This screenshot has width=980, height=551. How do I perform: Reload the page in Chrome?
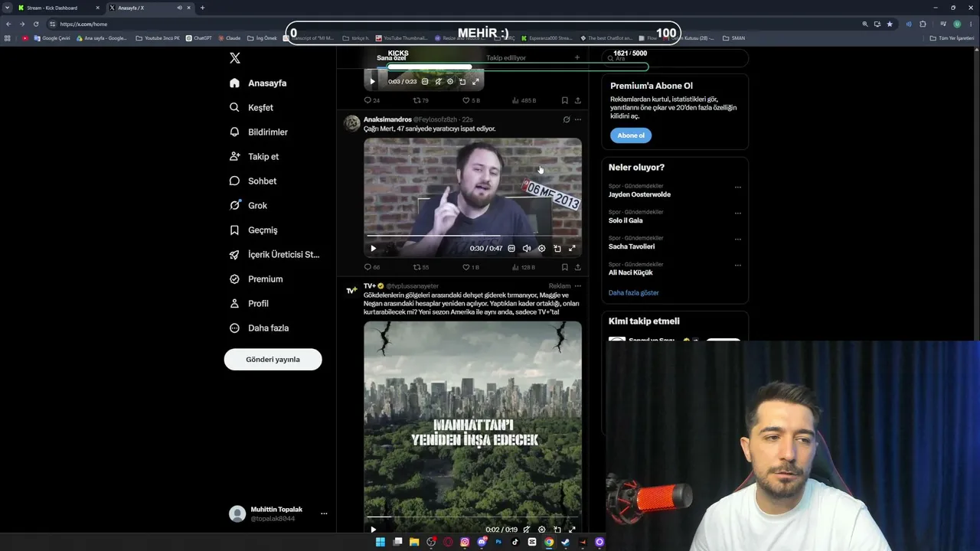pyautogui.click(x=35, y=24)
